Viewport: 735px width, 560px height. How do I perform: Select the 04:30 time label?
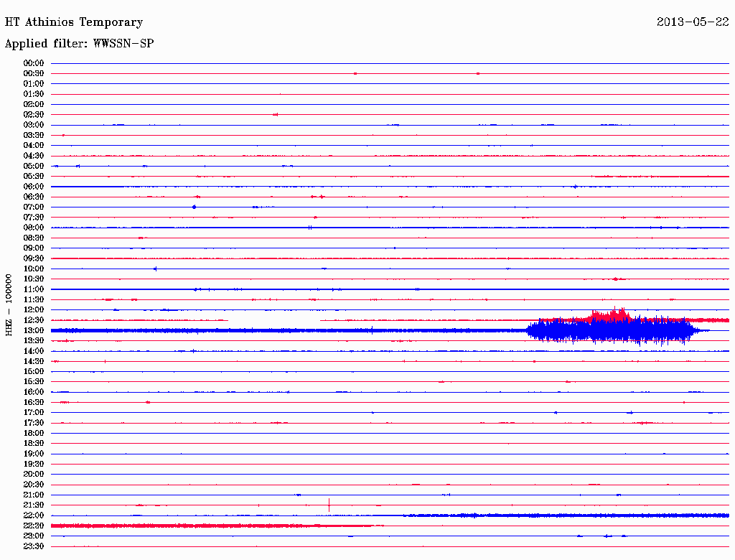click(34, 156)
